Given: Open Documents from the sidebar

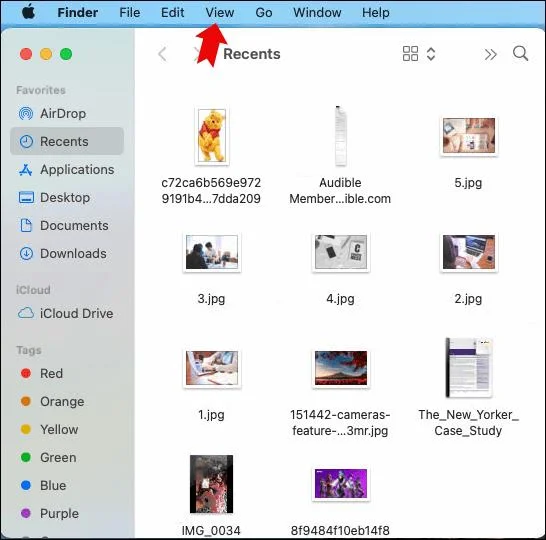Looking at the screenshot, I should (x=67, y=226).
